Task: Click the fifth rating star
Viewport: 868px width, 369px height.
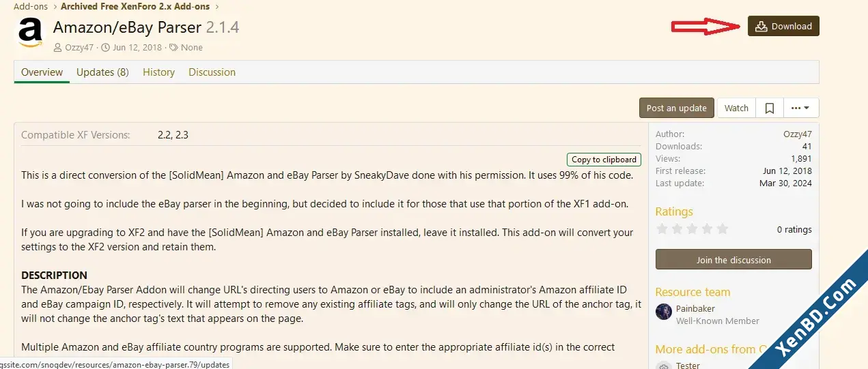Action: [x=723, y=229]
